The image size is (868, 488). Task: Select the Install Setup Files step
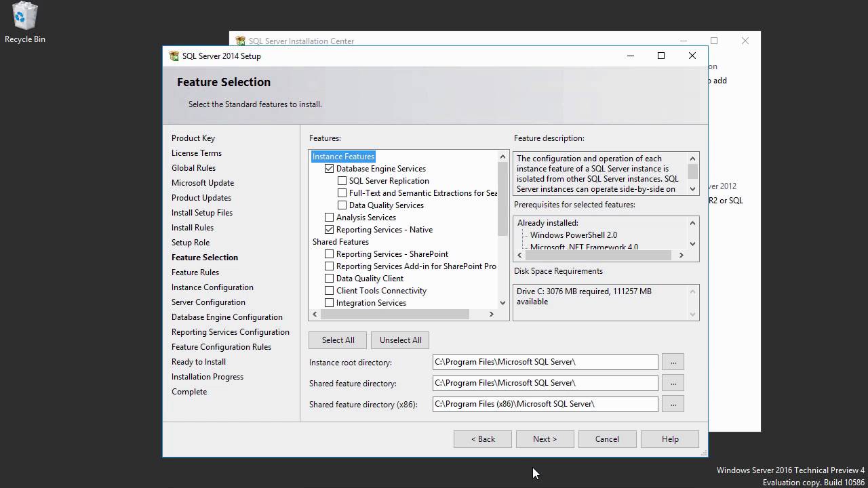[x=202, y=213]
